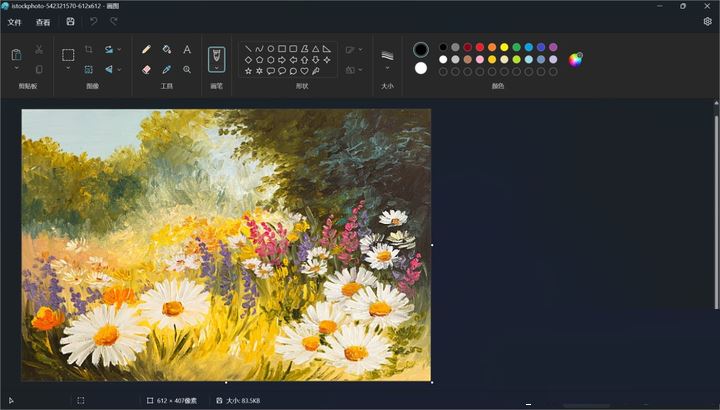720x410 pixels.
Task: Choose the purple palette swatch
Action: [553, 47]
